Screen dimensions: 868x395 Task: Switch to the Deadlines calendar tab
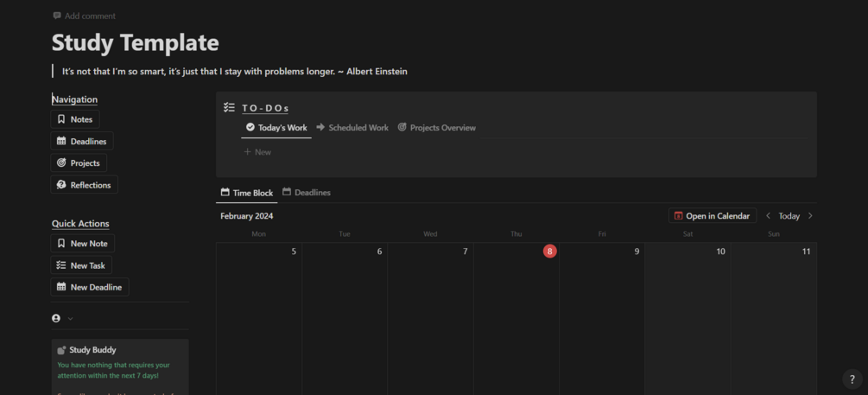[x=307, y=193]
